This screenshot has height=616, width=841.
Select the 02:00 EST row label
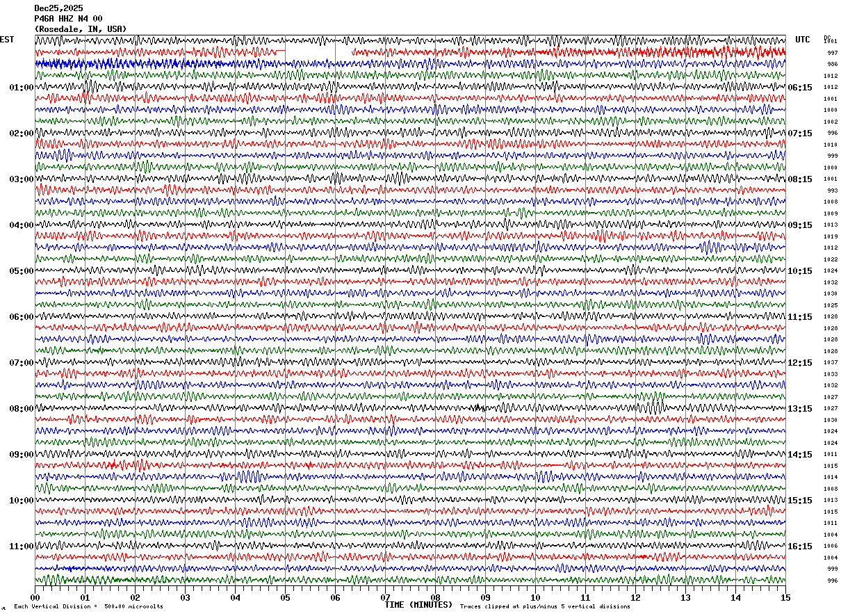(22, 133)
